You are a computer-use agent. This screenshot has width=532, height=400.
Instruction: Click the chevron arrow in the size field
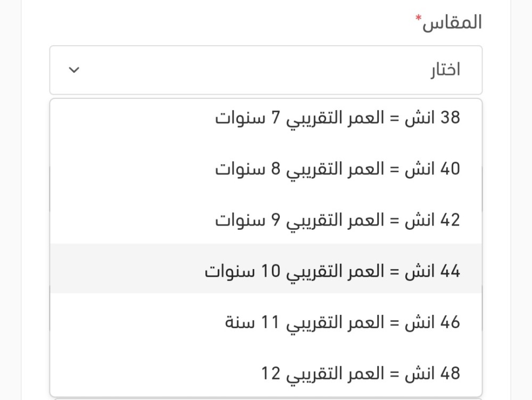pos(74,70)
